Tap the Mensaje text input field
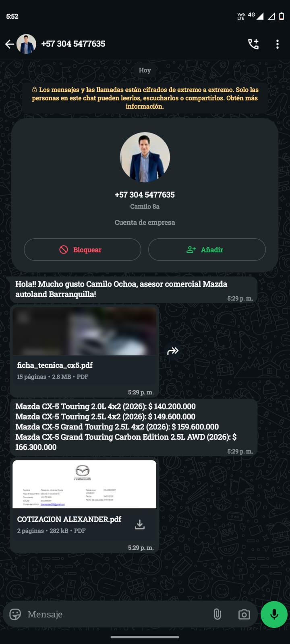290x644 pixels. point(117,614)
